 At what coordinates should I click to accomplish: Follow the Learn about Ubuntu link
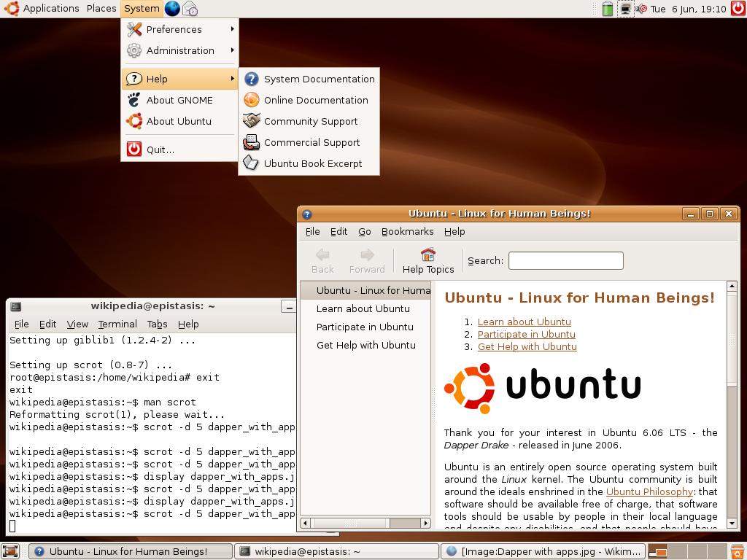[x=524, y=322]
